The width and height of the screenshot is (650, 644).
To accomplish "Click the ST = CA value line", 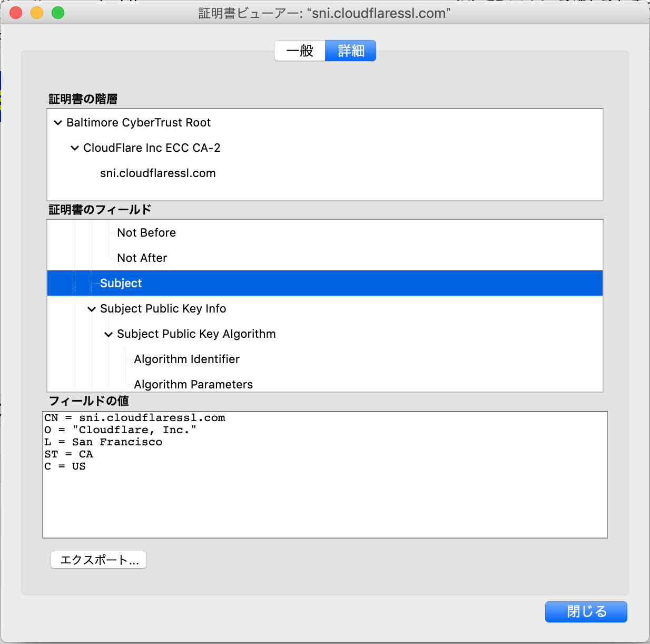I will click(68, 454).
